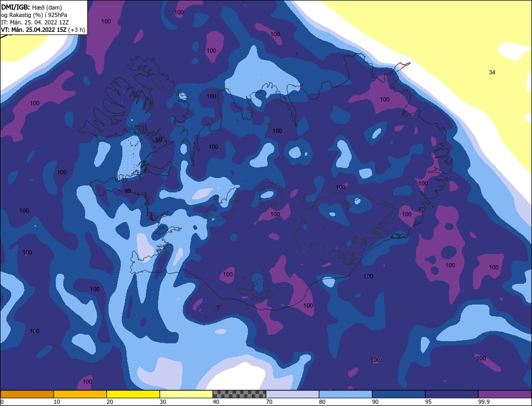Viewport: 532px width, 406px height.
Task: Select the "70" legend tick label
Action: pos(269,402)
